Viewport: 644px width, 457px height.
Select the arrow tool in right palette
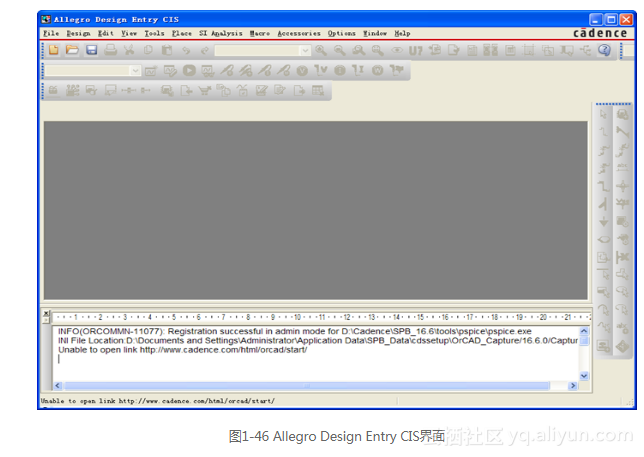[604, 113]
